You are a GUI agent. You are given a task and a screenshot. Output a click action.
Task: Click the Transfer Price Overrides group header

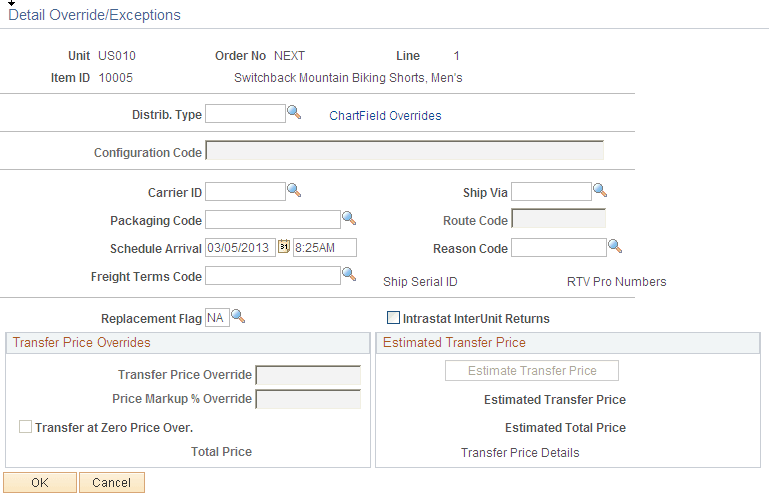click(188, 343)
